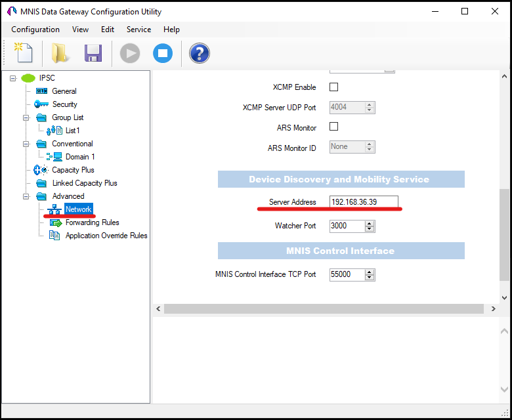512x420 pixels.
Task: Collapse the Group List branch
Action: click(26, 118)
